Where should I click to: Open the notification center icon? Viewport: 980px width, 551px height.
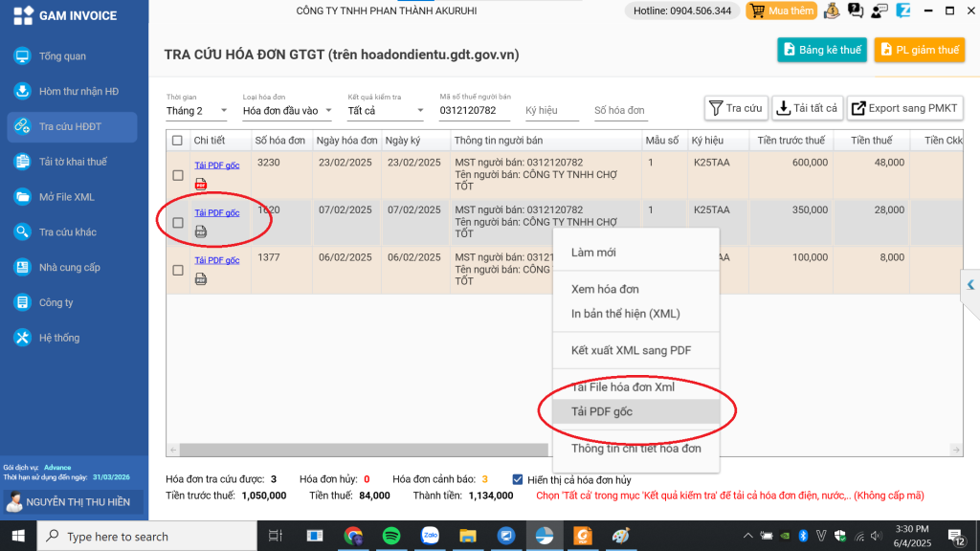point(956,536)
